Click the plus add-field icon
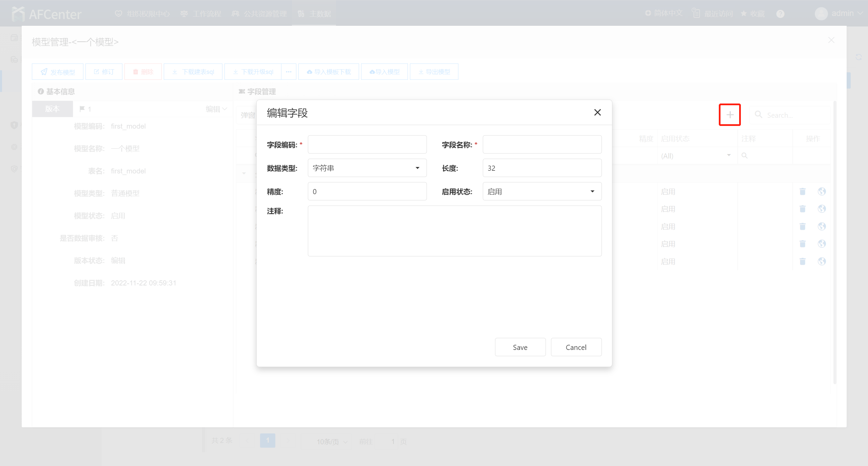Viewport: 868px width, 466px height. [x=730, y=115]
